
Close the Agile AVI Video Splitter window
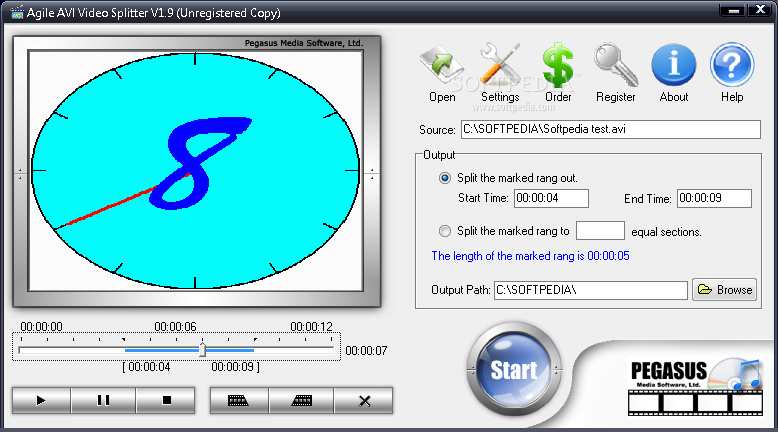(x=760, y=10)
